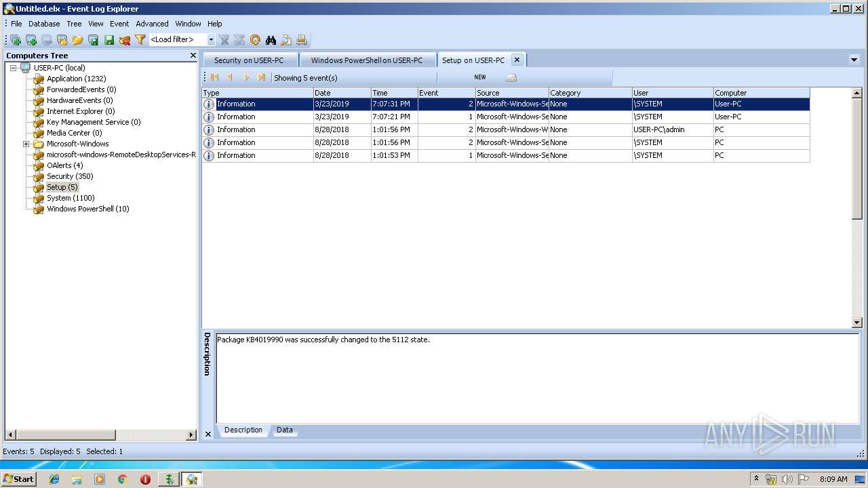Select Application (1232) log in tree

tap(76, 79)
